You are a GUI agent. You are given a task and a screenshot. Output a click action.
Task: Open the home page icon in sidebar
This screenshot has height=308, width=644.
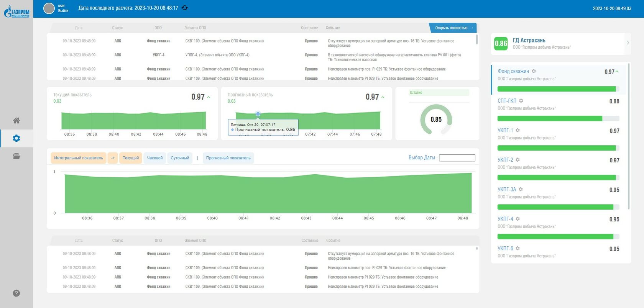16,120
